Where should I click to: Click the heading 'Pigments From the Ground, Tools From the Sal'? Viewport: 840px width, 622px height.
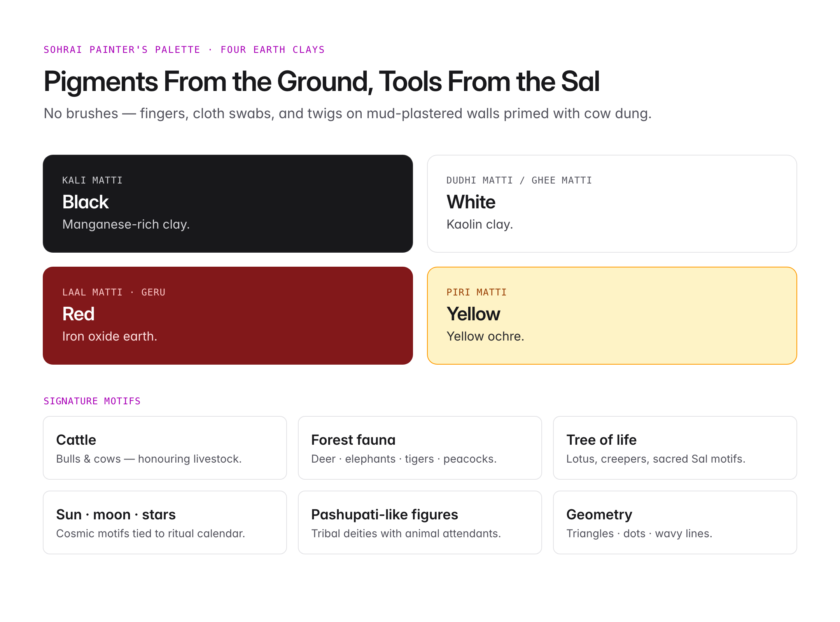click(322, 82)
